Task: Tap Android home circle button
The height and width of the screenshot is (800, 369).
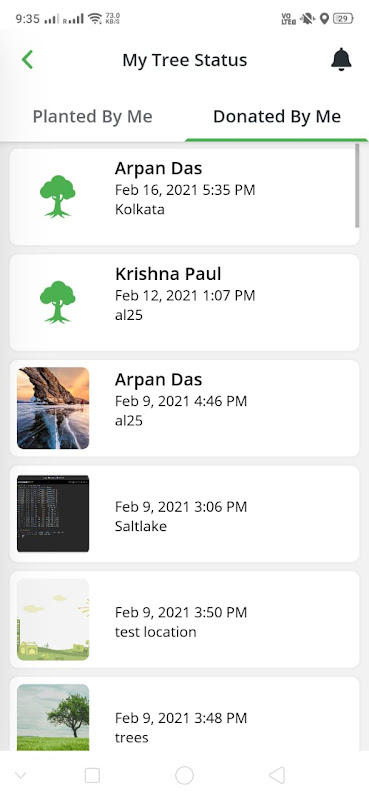Action: click(184, 775)
